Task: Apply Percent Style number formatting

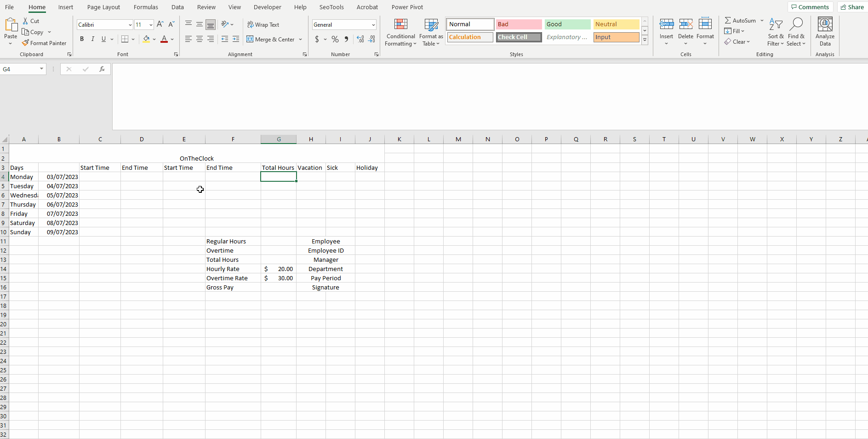Action: (335, 39)
